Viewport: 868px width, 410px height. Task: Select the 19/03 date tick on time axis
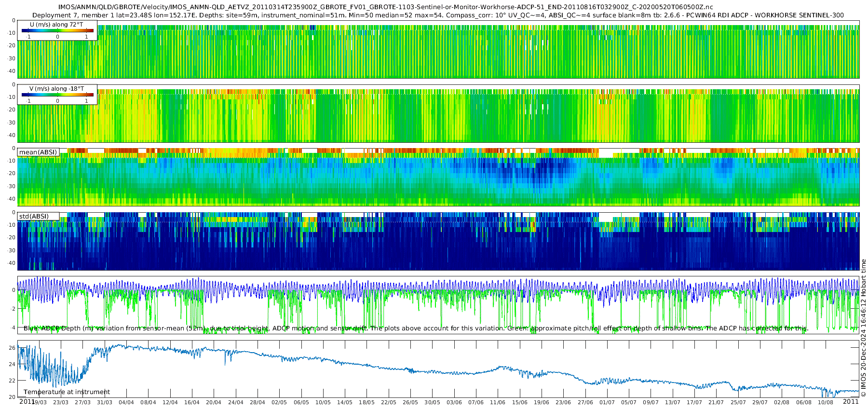tap(39, 402)
